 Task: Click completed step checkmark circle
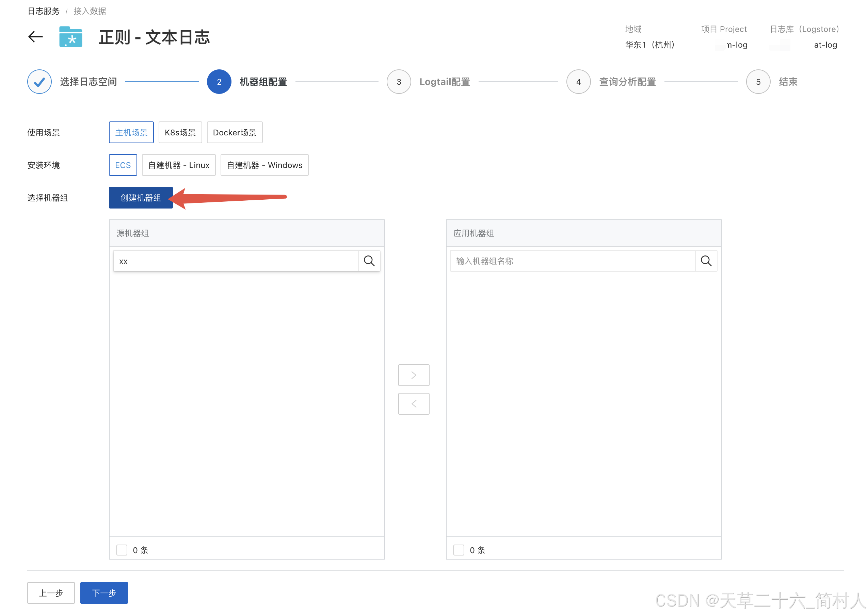(39, 82)
